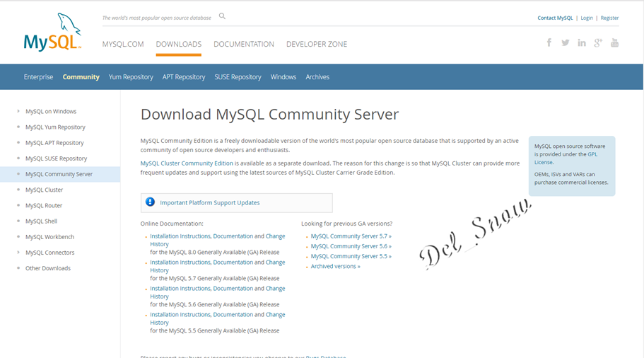Open the MySQL Twitter icon
The image size is (644, 358).
(566, 42)
